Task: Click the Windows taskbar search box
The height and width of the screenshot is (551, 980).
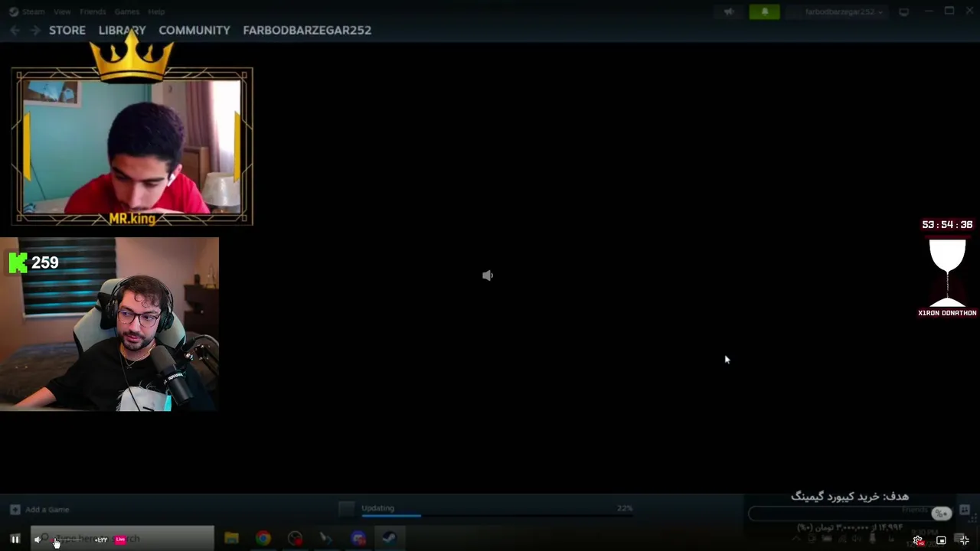Action: point(122,539)
